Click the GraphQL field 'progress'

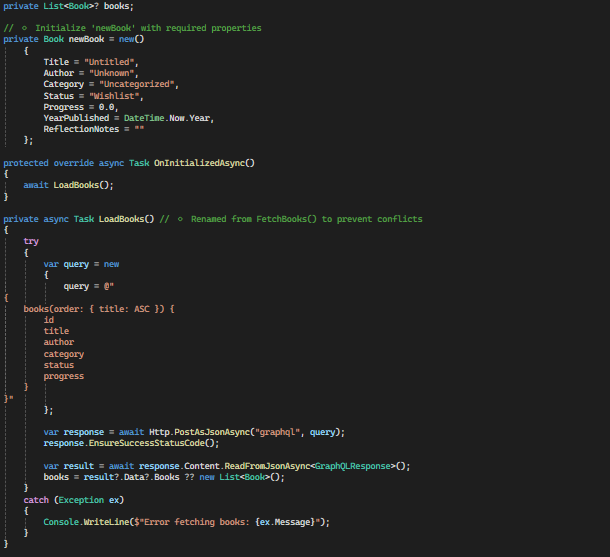pos(64,377)
